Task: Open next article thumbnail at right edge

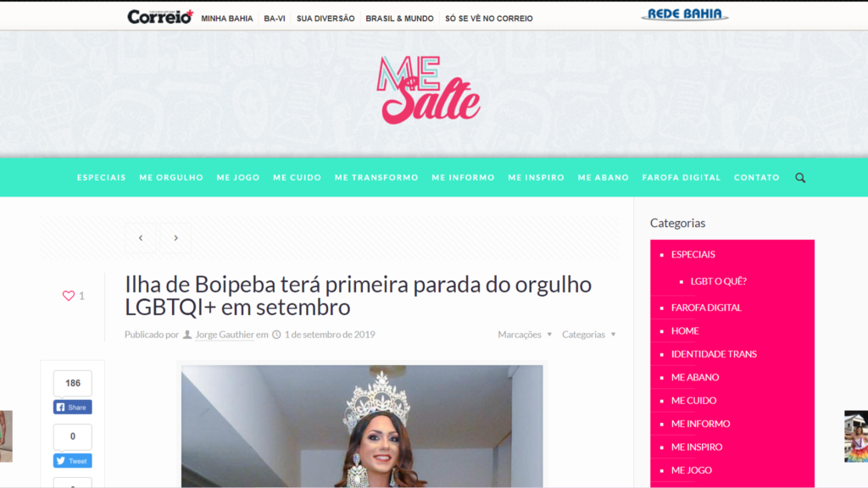Action: [856, 436]
